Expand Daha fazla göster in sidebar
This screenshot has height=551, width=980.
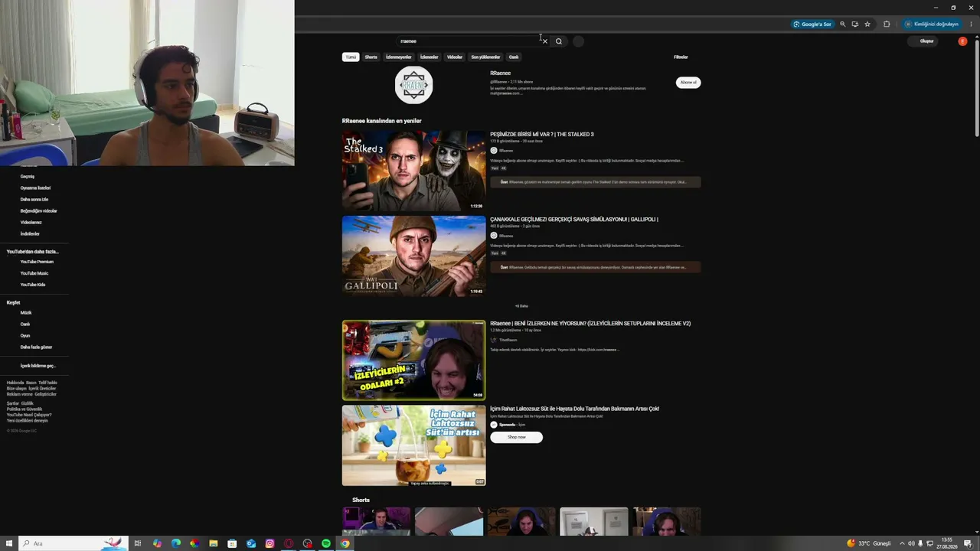36,347
